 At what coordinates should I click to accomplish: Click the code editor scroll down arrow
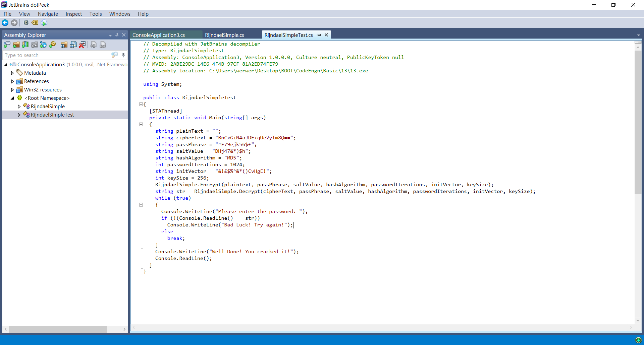click(x=638, y=321)
